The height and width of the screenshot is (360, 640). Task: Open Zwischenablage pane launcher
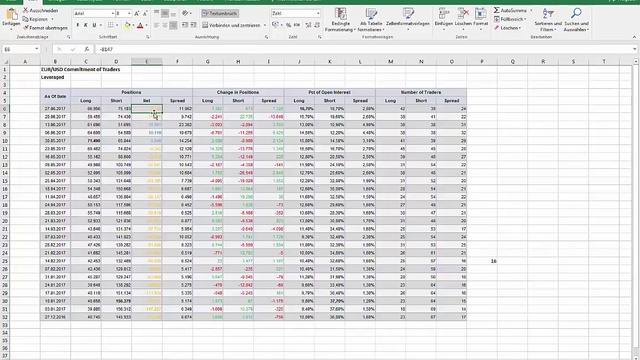coord(68,37)
